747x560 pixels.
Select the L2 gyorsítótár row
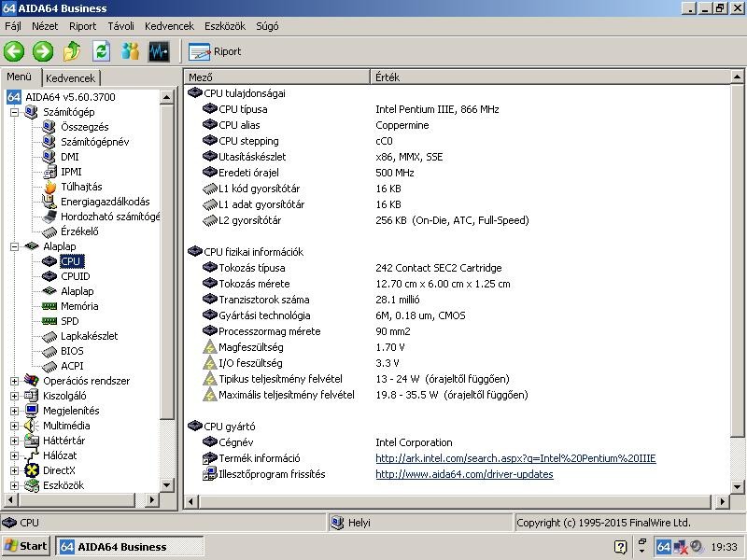(x=457, y=220)
